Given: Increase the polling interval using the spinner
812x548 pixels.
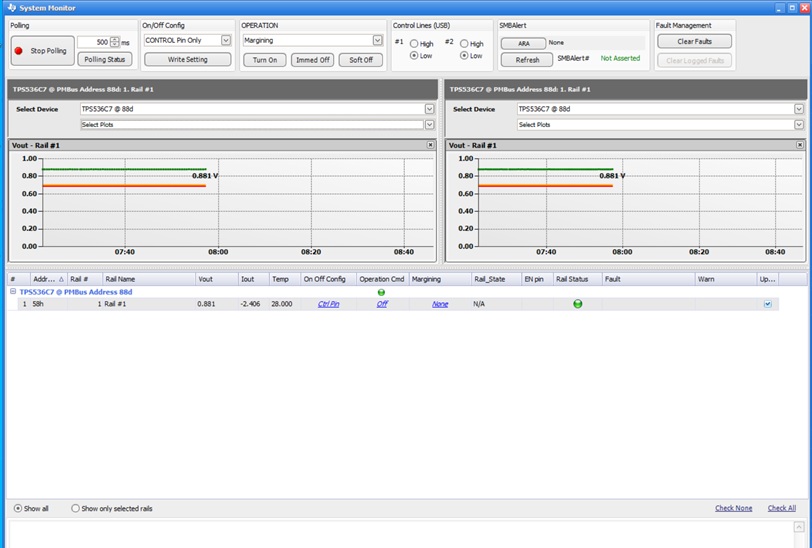Looking at the screenshot, I should pos(115,39).
